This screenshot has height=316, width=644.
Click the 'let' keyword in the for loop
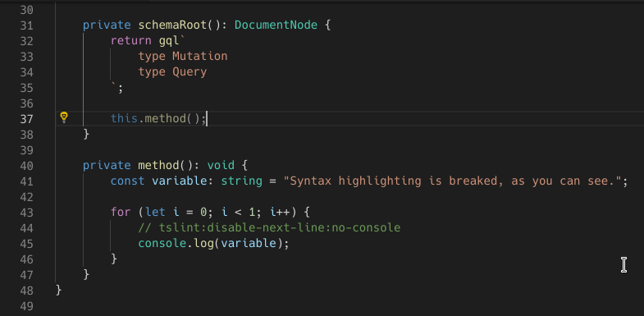pyautogui.click(x=155, y=213)
